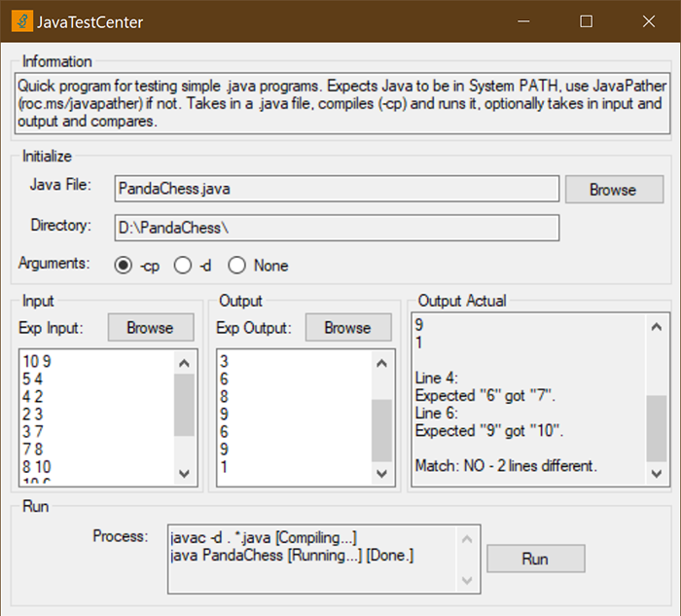Browse for the Java file
The height and width of the screenshot is (616, 681).
tap(613, 190)
